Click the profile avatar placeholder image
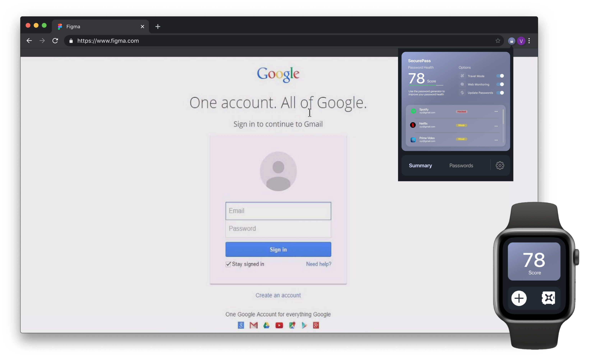The image size is (589, 364). 278,171
